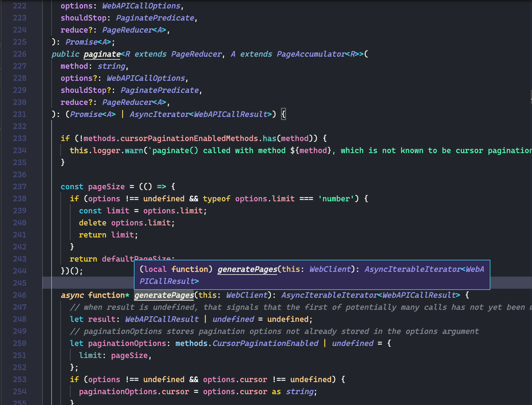Click PaginatePredicate type on line 229

[160, 90]
